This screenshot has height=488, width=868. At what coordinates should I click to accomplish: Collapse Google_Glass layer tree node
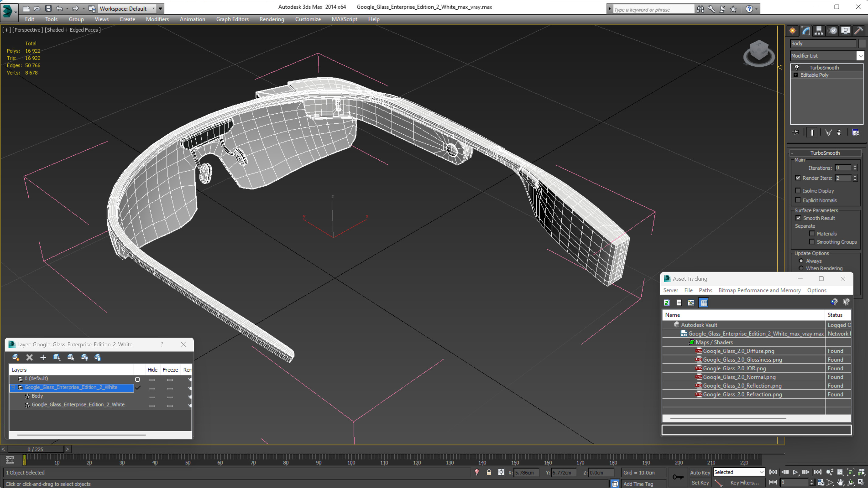[13, 387]
